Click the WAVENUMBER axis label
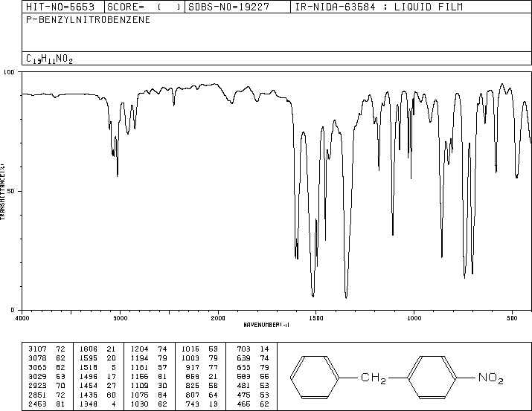This screenshot has height=411, width=532. point(266,325)
